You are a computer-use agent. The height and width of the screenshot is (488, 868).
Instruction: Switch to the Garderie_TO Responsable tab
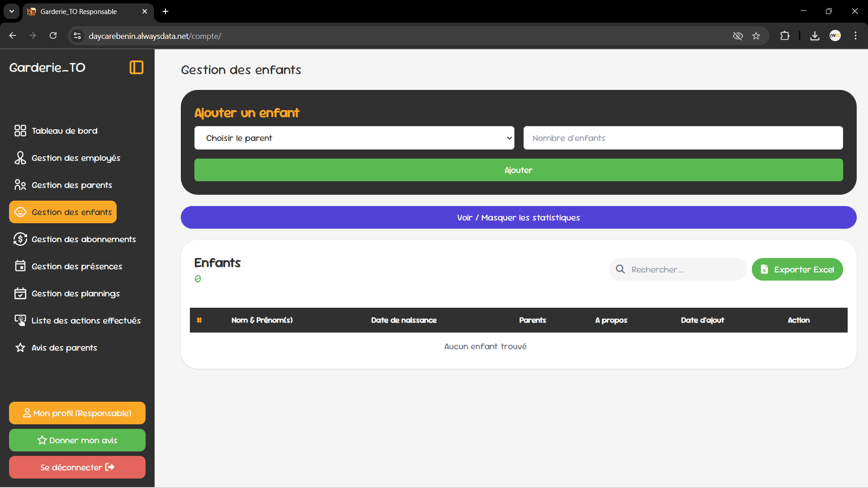pos(79,11)
